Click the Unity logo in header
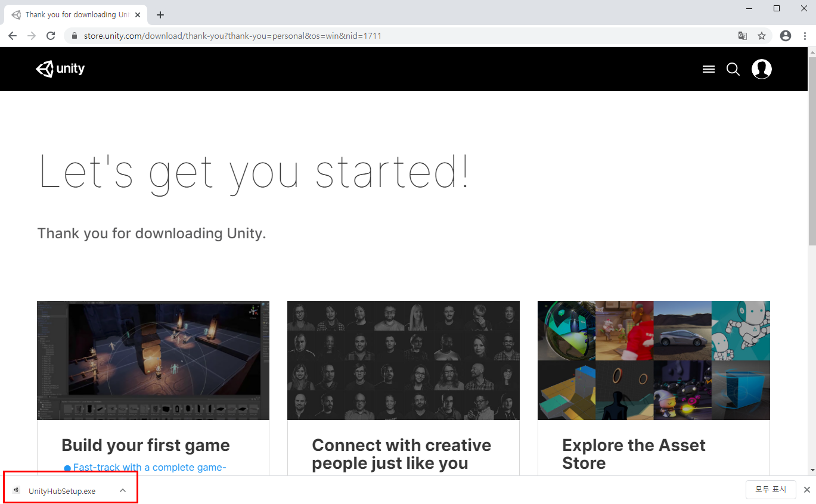Viewport: 816px width, 504px height. [60, 69]
